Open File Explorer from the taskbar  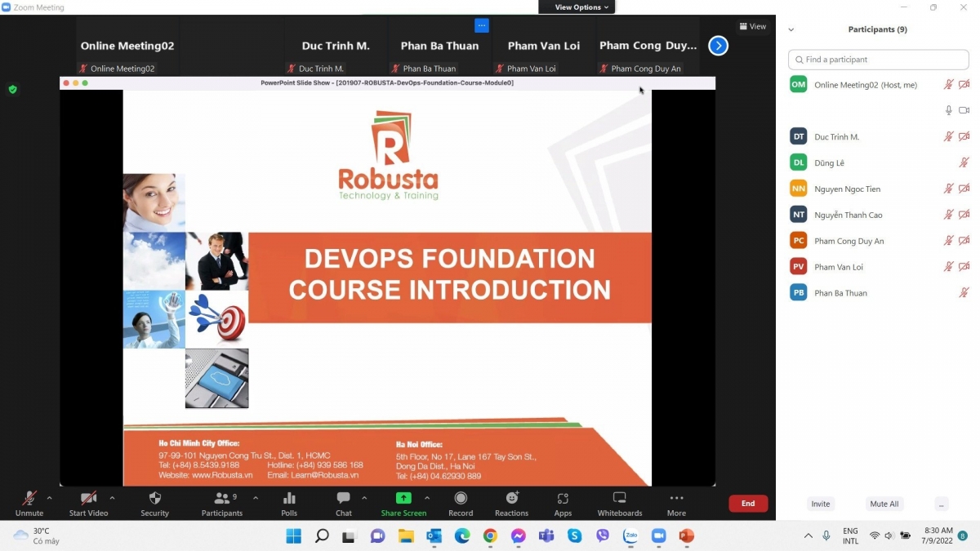[406, 535]
